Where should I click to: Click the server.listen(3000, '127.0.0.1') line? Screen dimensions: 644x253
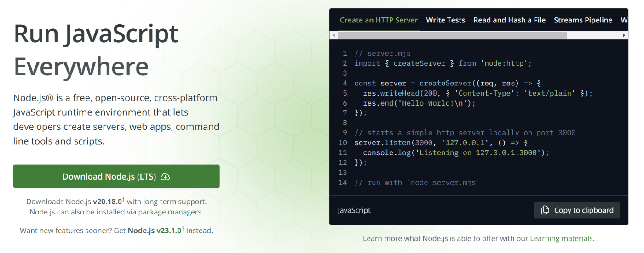pyautogui.click(x=441, y=143)
